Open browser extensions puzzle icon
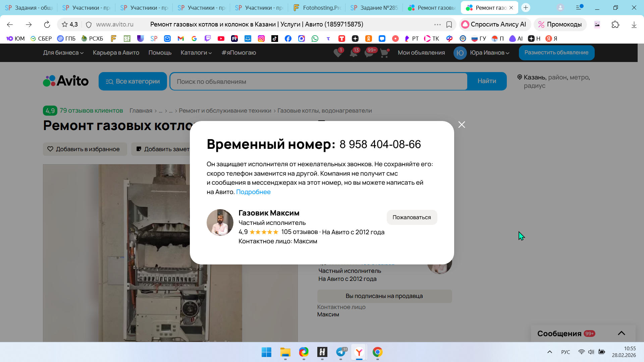644x362 pixels. [615, 24]
